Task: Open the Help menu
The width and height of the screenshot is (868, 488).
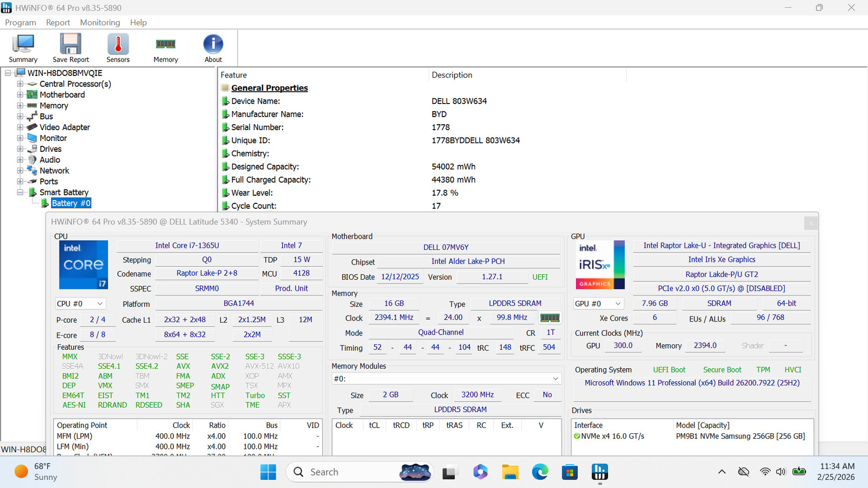Action: (x=138, y=22)
